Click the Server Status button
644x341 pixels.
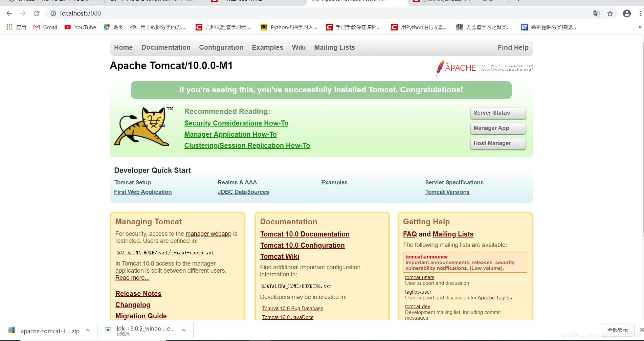tap(498, 113)
